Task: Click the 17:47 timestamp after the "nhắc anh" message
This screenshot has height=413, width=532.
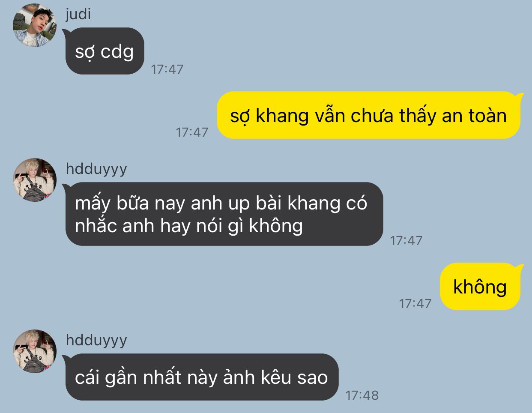Action: 406,240
